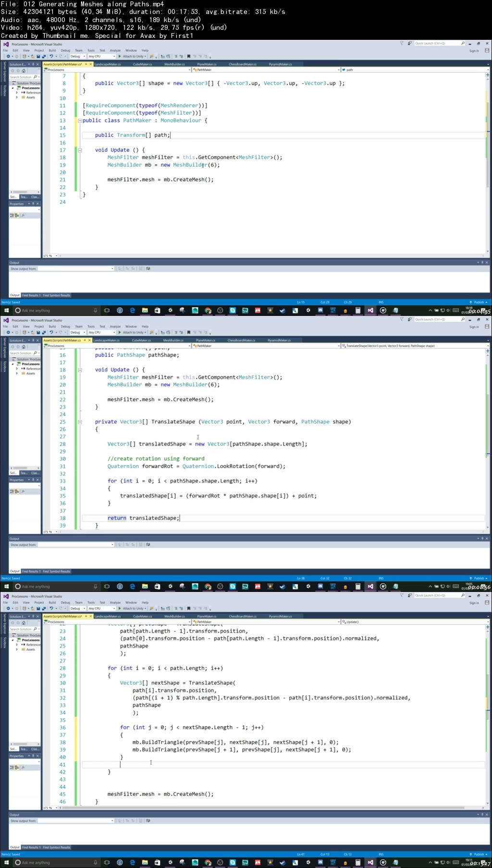Click the bookmark icon in top screenshot toolbar
Viewport: 492px width, 868px height.
[189, 57]
